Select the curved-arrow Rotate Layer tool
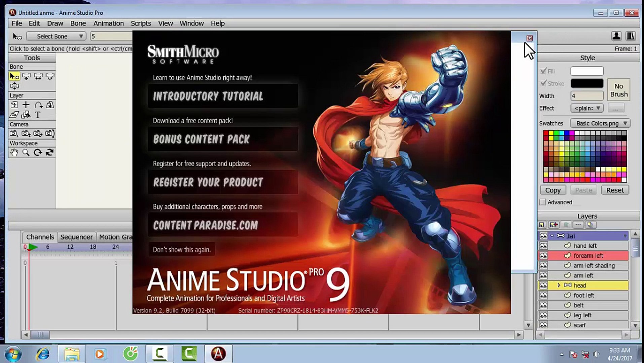Screen dimensions: 644x363 pos(38,105)
